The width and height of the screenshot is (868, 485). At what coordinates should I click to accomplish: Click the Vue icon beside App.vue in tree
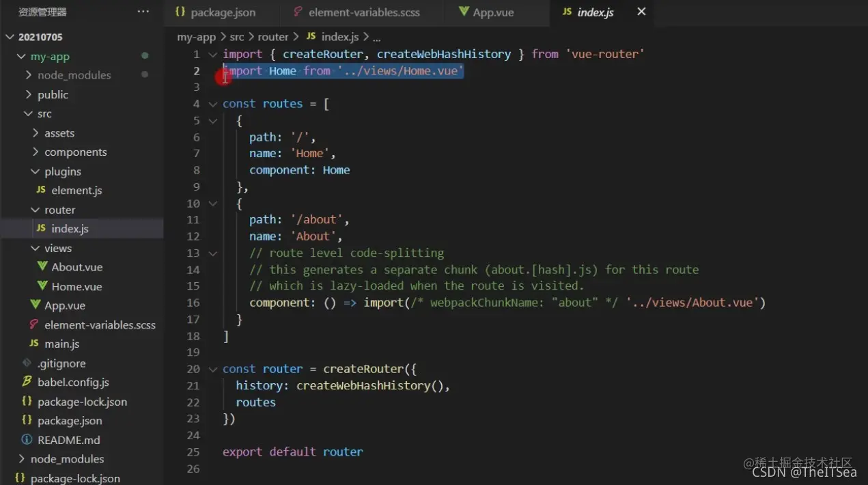34,305
